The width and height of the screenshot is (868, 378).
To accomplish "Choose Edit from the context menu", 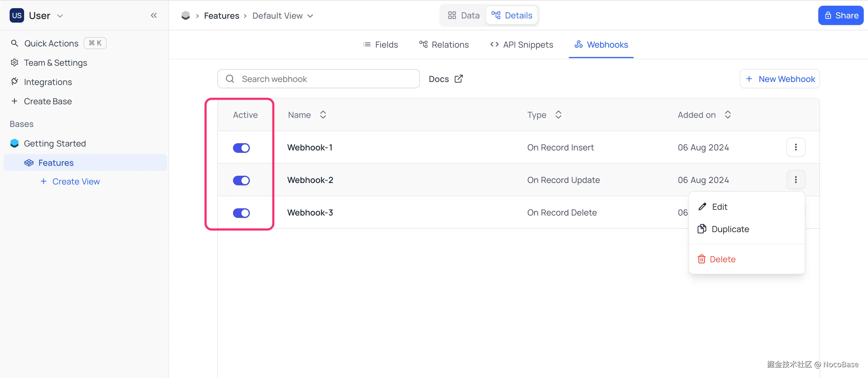I will 747,207.
